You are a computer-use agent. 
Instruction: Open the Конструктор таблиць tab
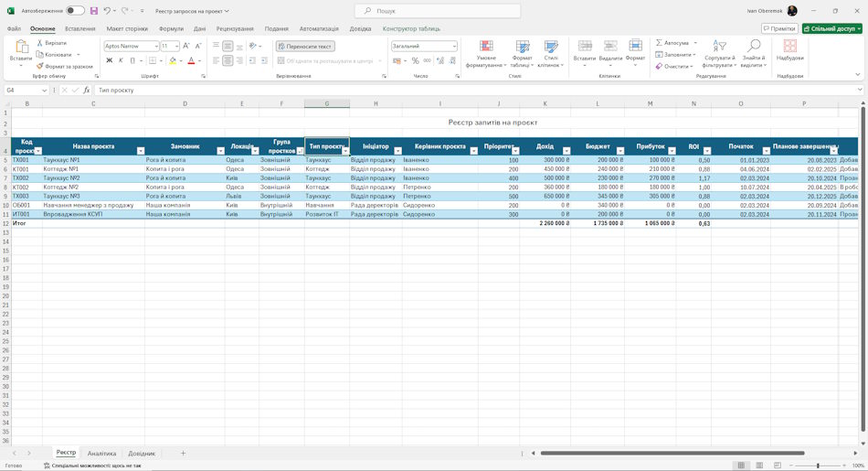pos(411,29)
